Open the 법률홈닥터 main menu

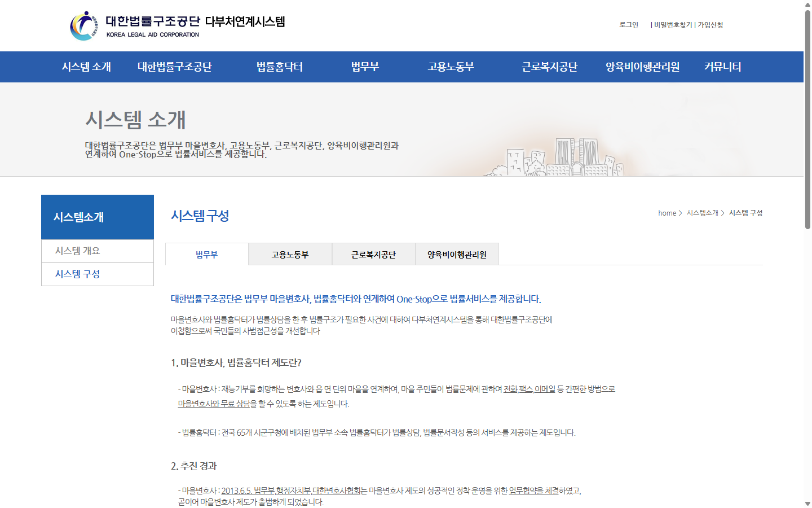click(x=280, y=67)
